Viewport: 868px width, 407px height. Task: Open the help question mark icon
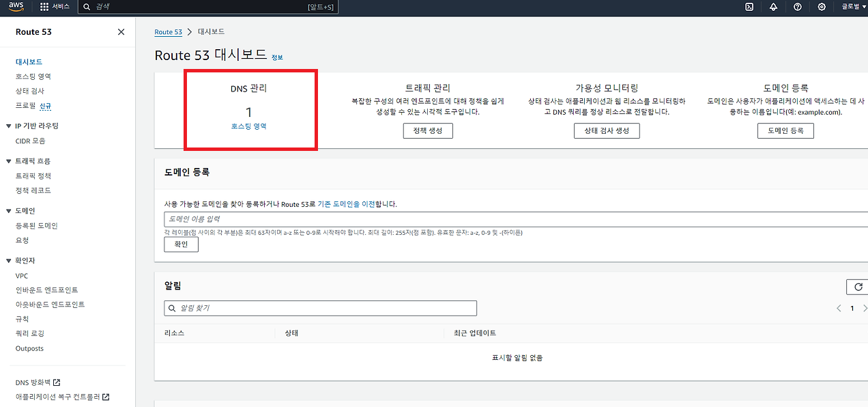pos(798,7)
